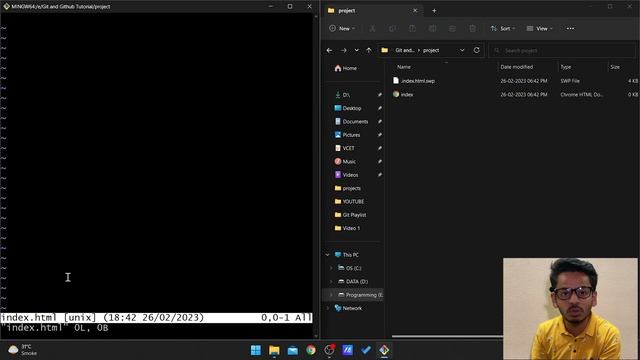The width and height of the screenshot is (640, 360).
Task: Open Mail app from the taskbar
Action: click(x=293, y=350)
